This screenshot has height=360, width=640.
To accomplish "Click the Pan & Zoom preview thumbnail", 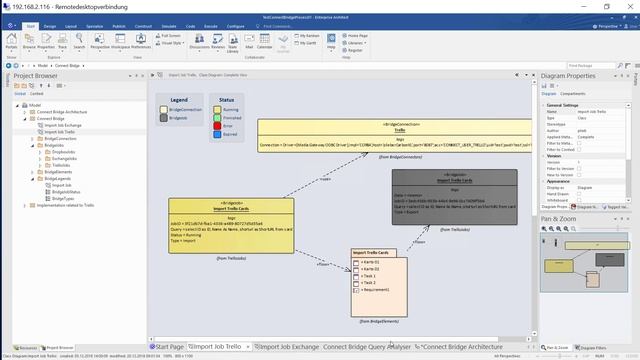I will pyautogui.click(x=584, y=263).
